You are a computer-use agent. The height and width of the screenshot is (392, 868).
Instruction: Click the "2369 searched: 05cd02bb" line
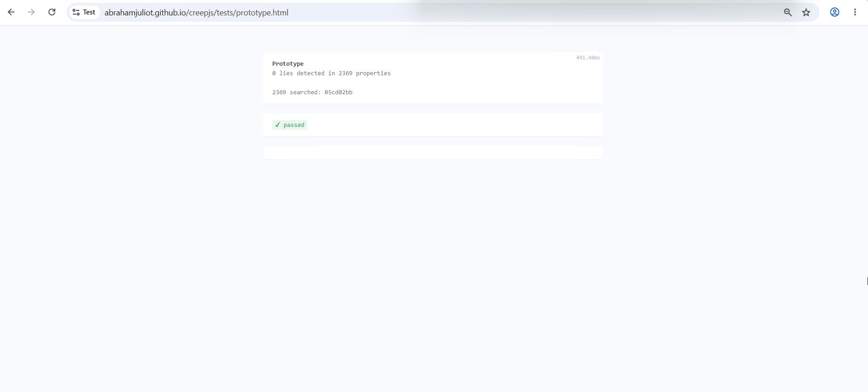pyautogui.click(x=312, y=92)
